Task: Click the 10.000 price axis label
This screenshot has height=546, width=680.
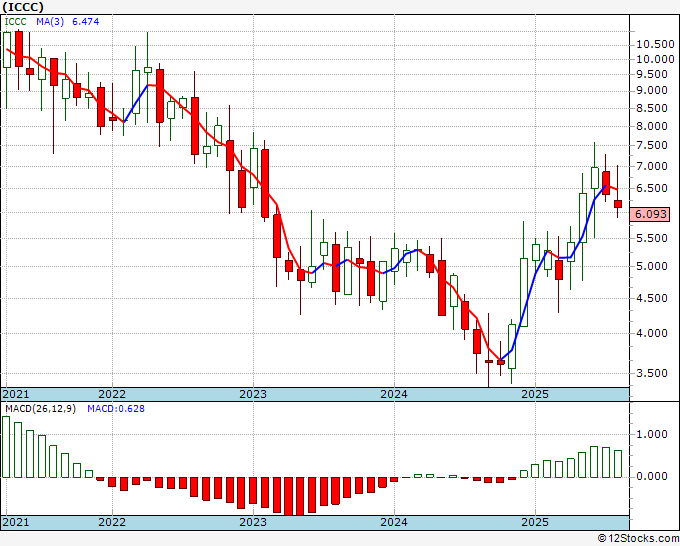Action: pos(655,59)
